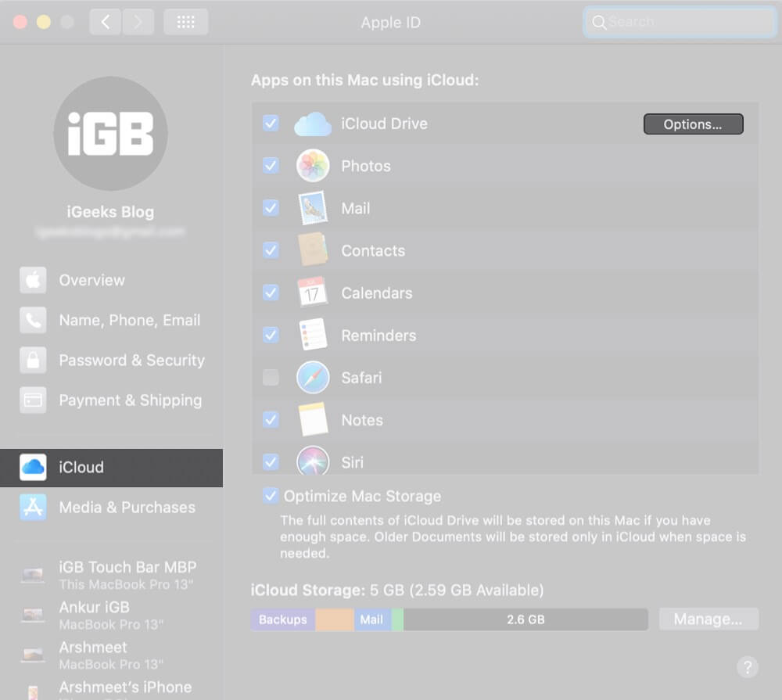Toggle the Contacts checkbox

pos(271,250)
